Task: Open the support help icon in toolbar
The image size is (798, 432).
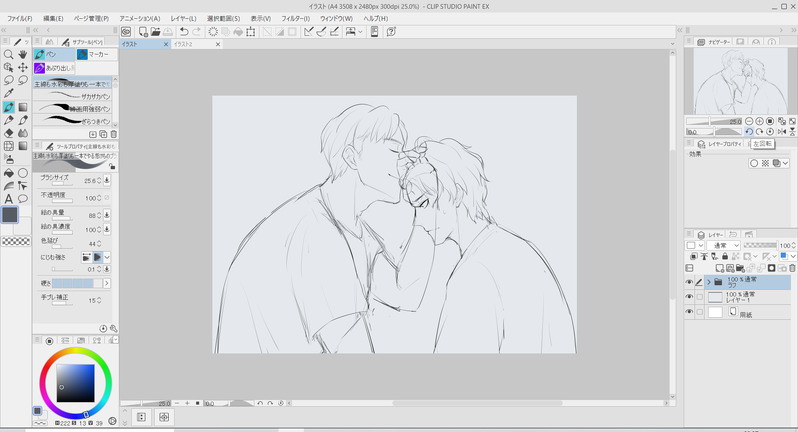Action: point(391,32)
